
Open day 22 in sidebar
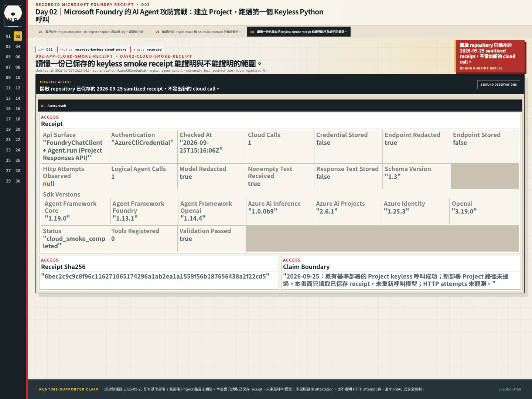pos(18,140)
